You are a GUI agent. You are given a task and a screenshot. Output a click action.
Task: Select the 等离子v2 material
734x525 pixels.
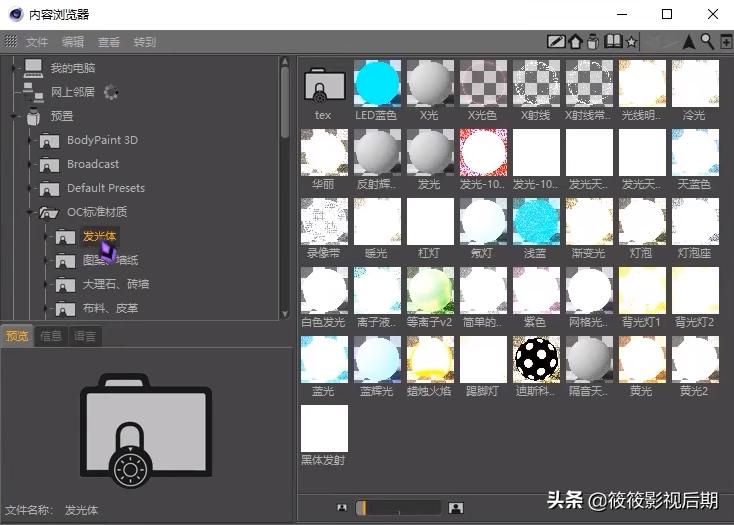pyautogui.click(x=430, y=290)
